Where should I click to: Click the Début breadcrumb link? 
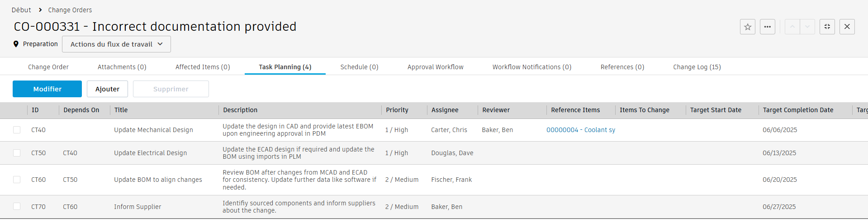point(21,10)
